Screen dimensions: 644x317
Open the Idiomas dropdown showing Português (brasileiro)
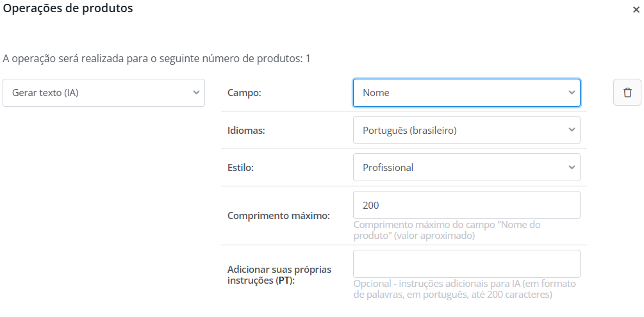coord(466,130)
